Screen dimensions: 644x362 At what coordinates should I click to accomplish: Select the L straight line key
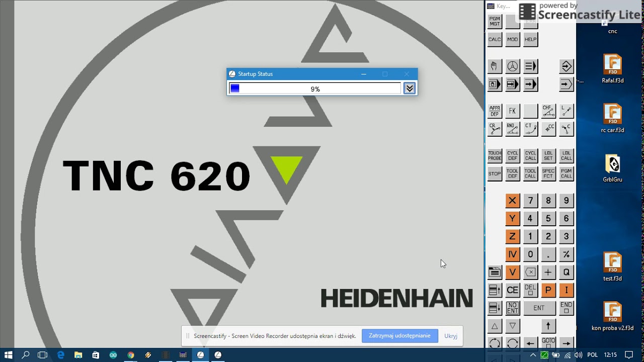click(x=567, y=111)
